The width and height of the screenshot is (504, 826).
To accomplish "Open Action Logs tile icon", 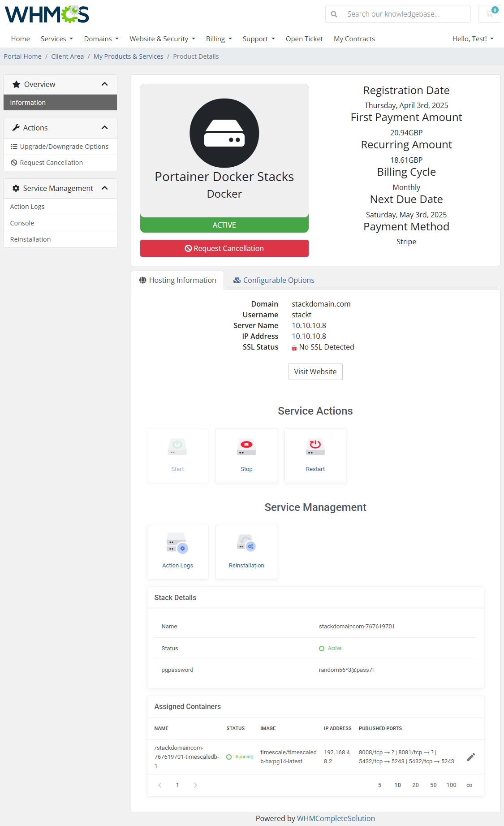I will click(177, 543).
